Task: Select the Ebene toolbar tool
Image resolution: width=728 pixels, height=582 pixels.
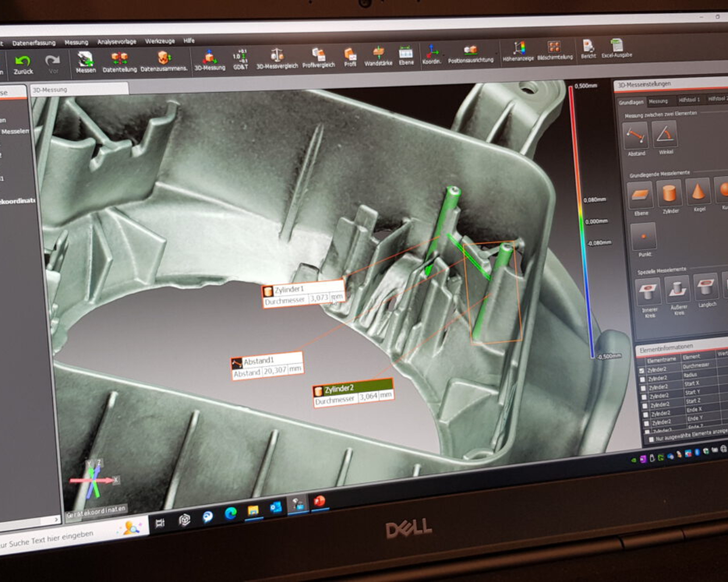Action: coord(406,56)
